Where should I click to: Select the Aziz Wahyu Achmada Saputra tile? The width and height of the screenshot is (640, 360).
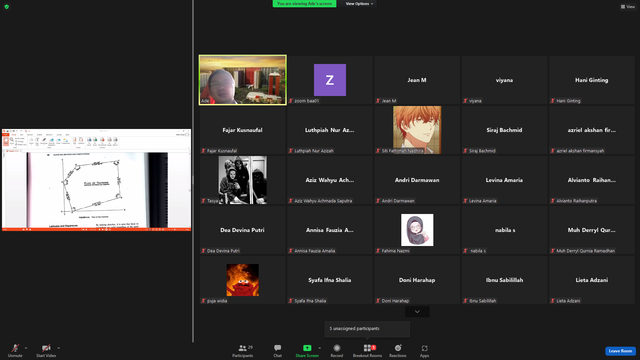pyautogui.click(x=330, y=180)
